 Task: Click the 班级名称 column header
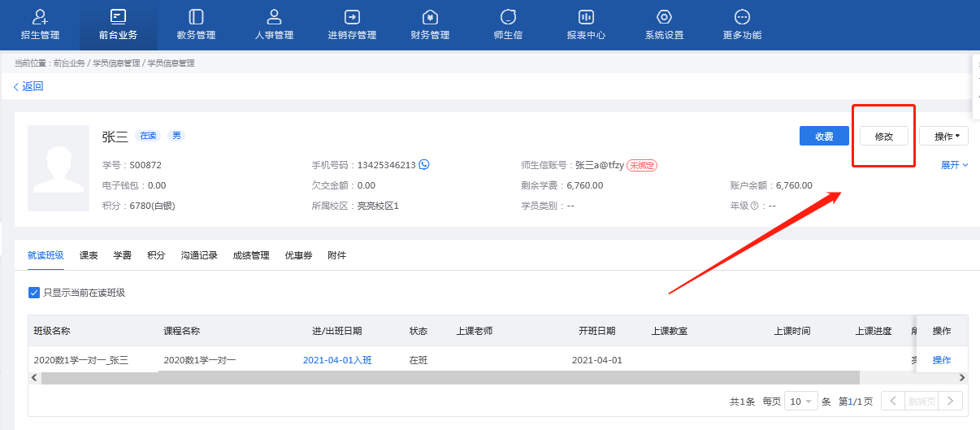[52, 331]
